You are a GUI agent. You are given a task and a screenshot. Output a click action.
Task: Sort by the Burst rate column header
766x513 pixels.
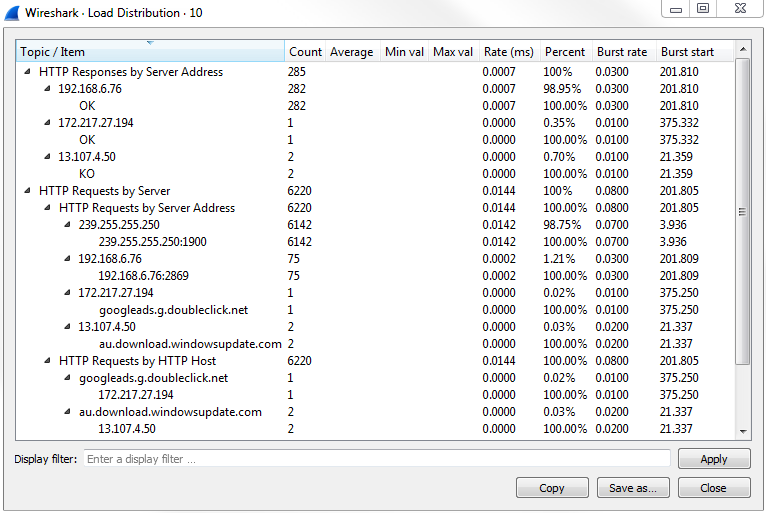[622, 51]
